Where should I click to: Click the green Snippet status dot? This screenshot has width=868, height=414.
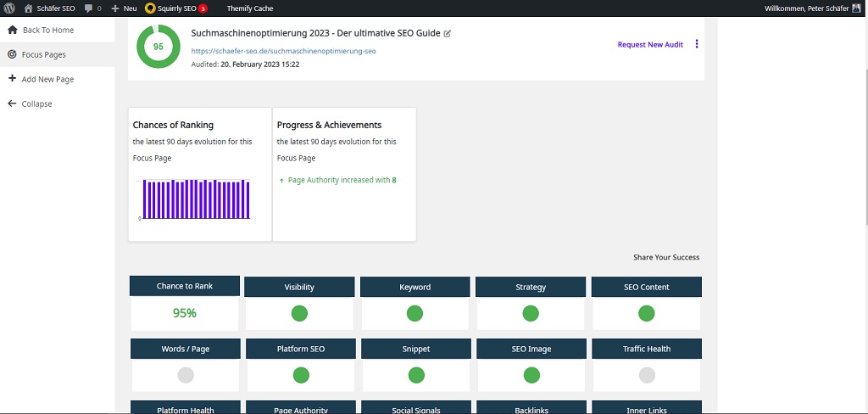coord(416,375)
